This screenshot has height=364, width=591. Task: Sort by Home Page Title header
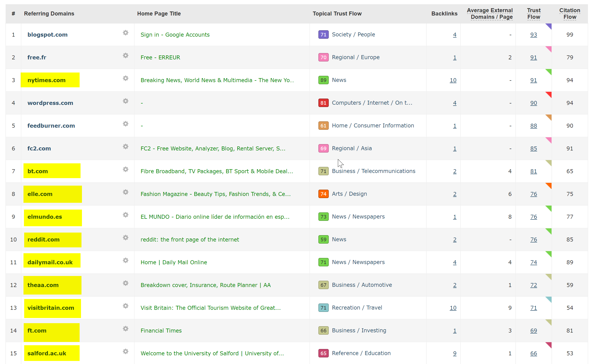[159, 14]
